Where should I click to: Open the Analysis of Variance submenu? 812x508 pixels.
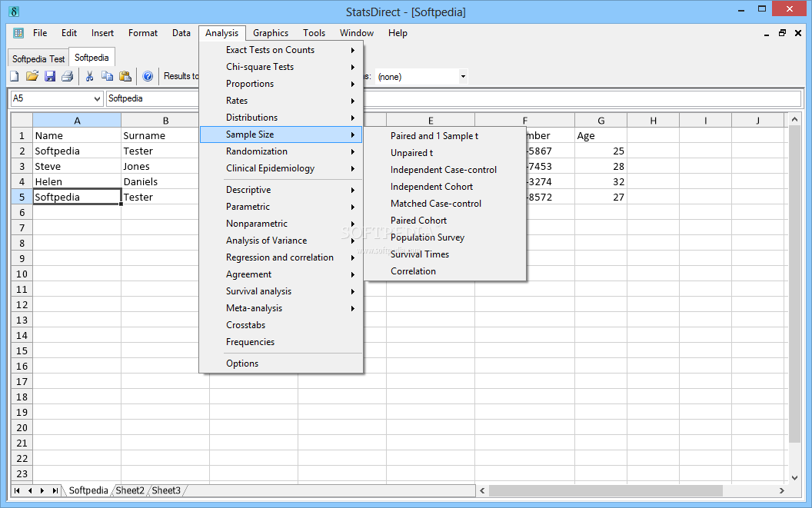pyautogui.click(x=281, y=241)
